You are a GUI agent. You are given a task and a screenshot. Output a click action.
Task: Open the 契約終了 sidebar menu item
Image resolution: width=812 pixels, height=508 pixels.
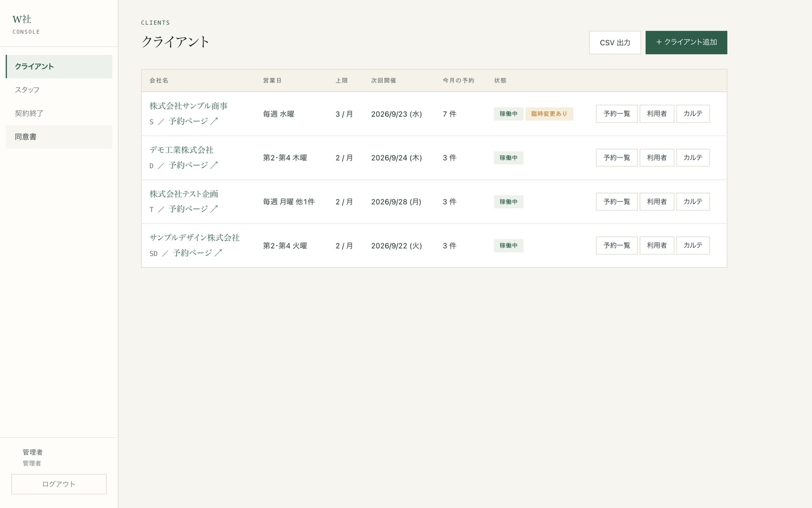click(x=59, y=113)
